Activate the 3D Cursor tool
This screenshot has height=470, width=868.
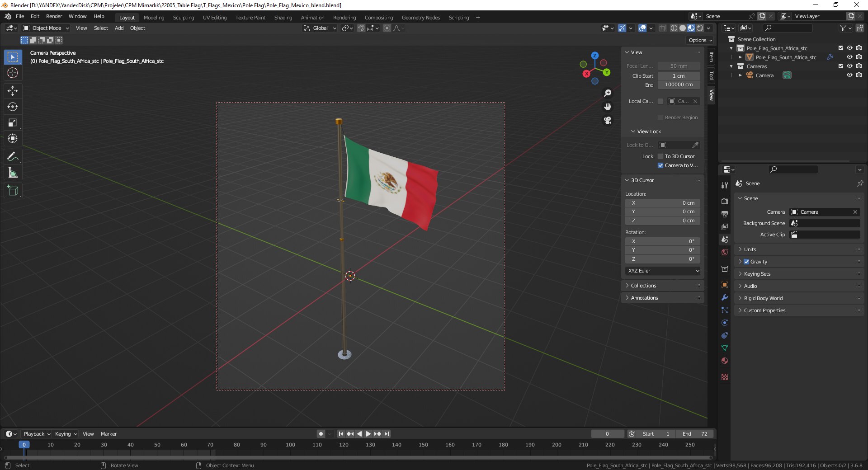click(13, 73)
